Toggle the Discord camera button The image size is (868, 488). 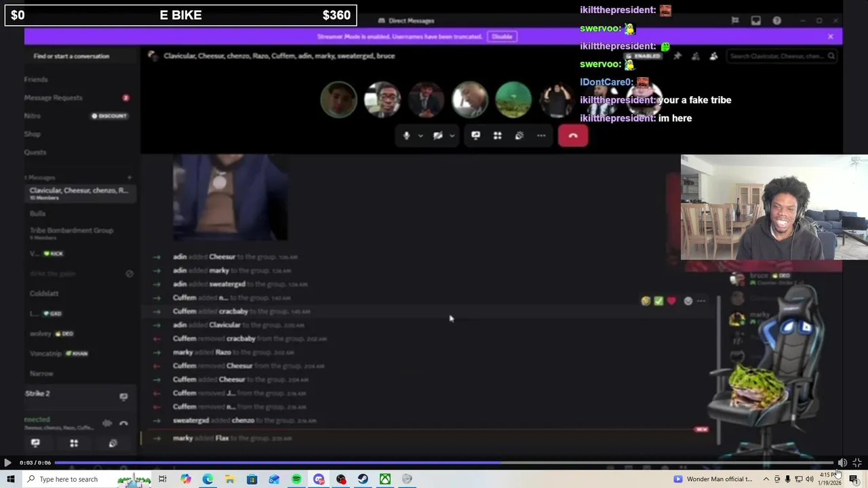click(x=438, y=136)
